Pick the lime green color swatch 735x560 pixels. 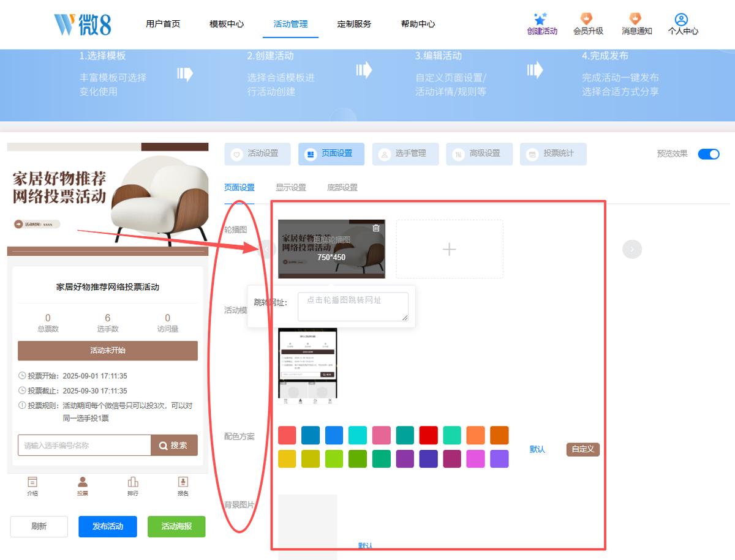tap(334, 459)
